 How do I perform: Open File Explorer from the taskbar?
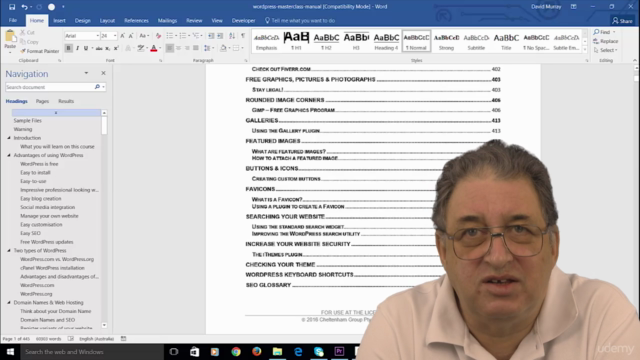coord(277,351)
